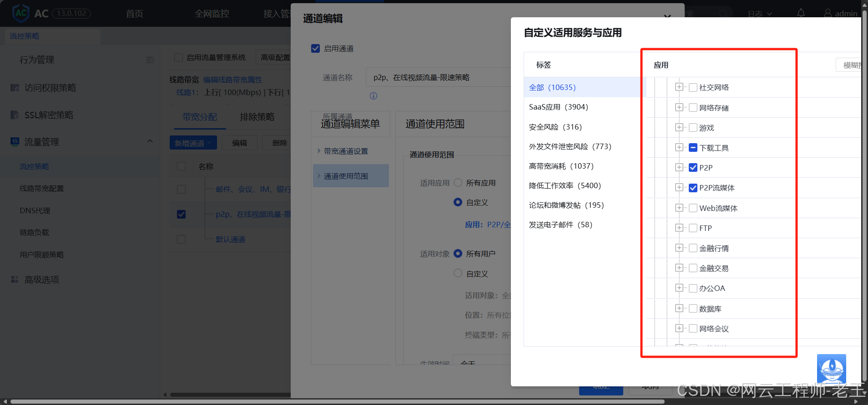Viewport: 868px width, 405px height.
Task: Check the 数据库 checkbox
Action: coord(693,309)
